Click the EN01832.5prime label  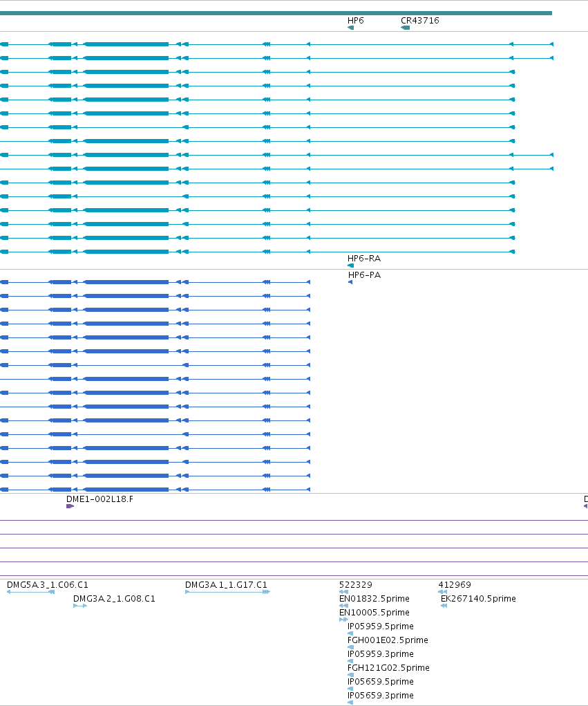(x=374, y=599)
